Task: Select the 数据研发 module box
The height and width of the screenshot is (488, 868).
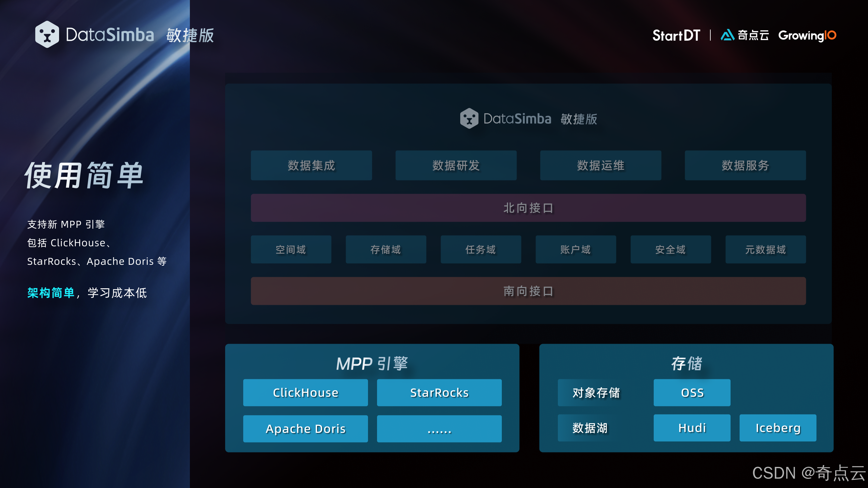Action: 456,165
